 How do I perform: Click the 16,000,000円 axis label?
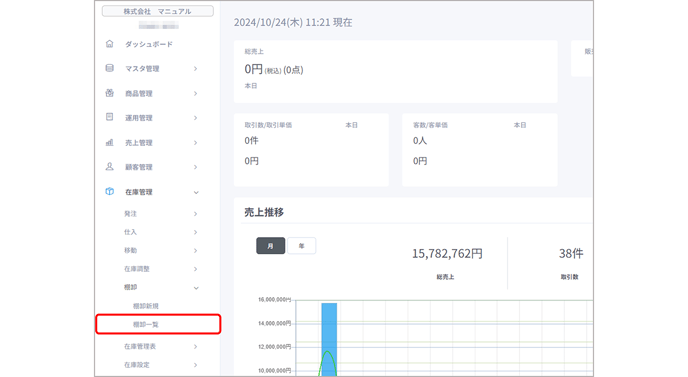[x=275, y=300]
